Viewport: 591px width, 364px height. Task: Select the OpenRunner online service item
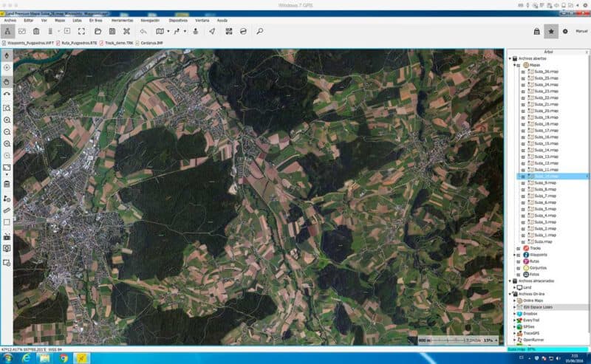pos(533,340)
